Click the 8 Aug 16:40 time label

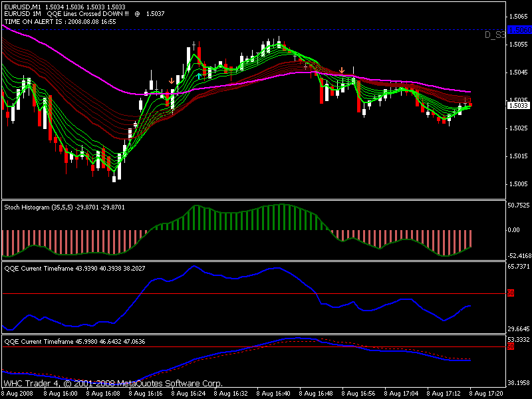tap(275, 394)
